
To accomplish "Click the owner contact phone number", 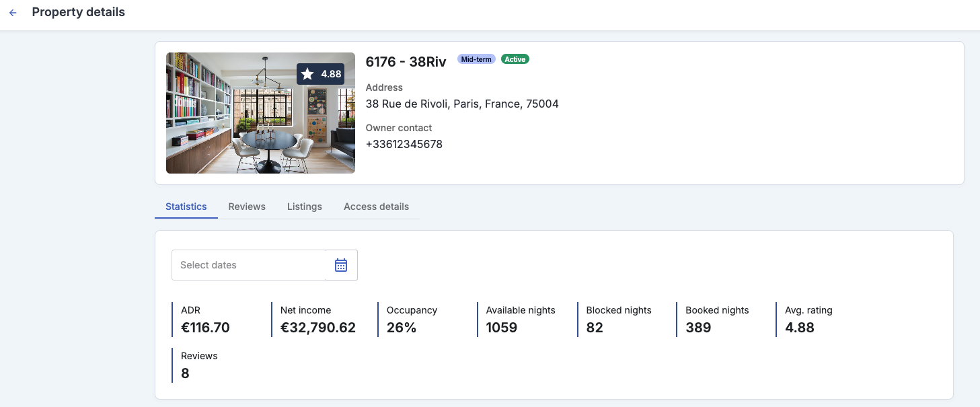I will tap(404, 144).
